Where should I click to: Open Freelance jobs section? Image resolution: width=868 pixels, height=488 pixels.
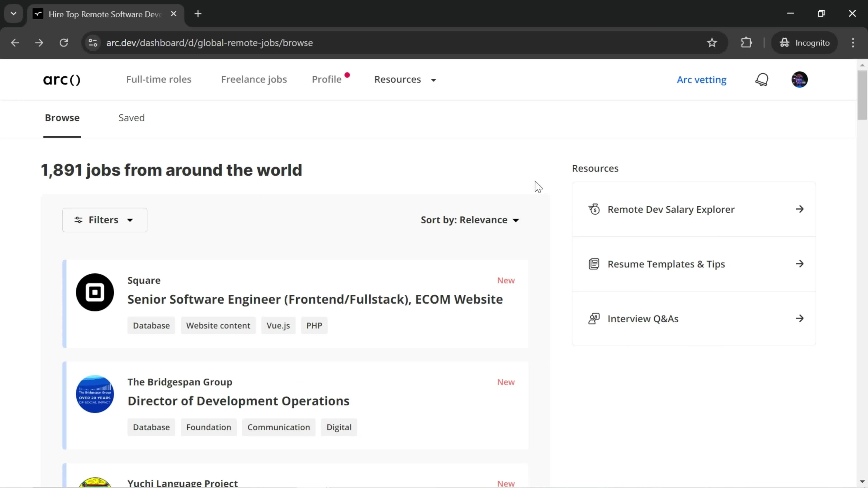coord(254,80)
